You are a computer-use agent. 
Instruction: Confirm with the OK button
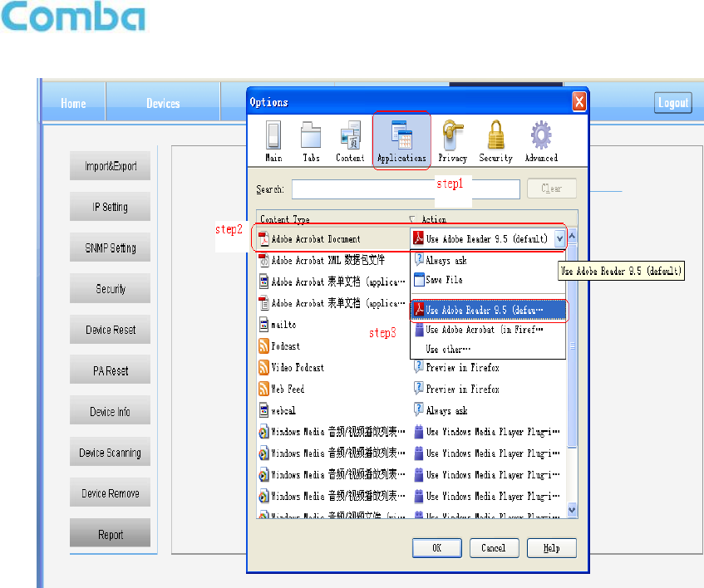[x=437, y=548]
